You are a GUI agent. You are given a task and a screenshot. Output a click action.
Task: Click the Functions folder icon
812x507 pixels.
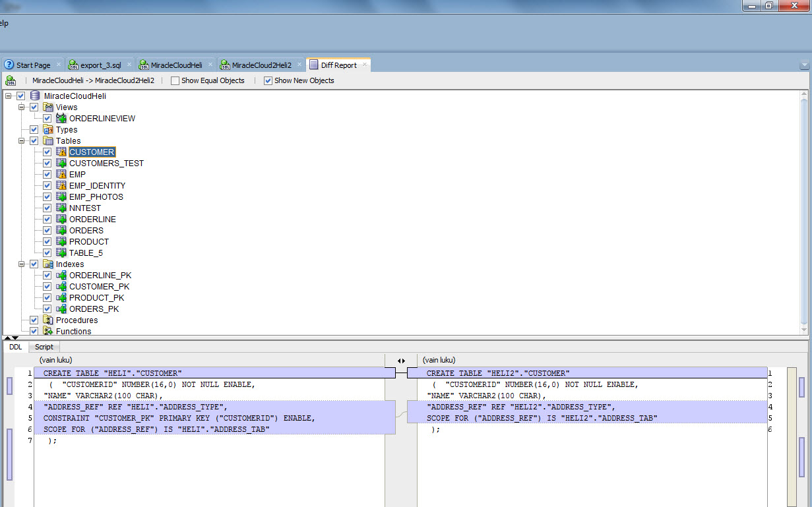pos(48,331)
